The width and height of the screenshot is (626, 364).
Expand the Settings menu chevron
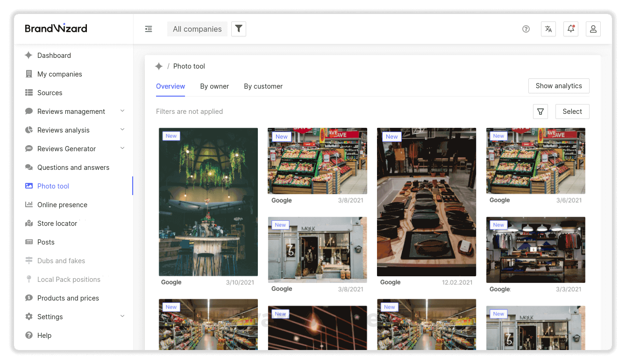122,316
